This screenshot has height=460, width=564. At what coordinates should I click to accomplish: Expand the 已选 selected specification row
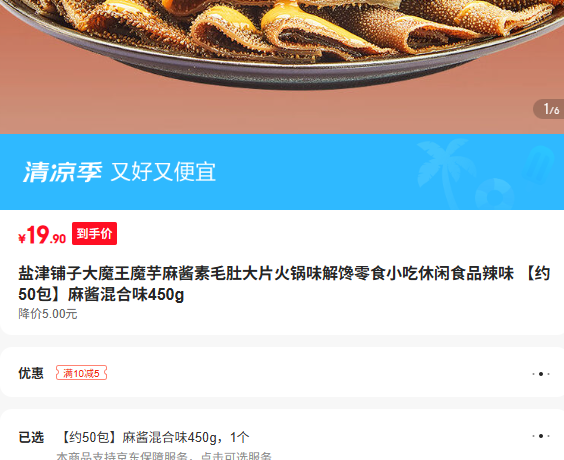tap(282, 436)
